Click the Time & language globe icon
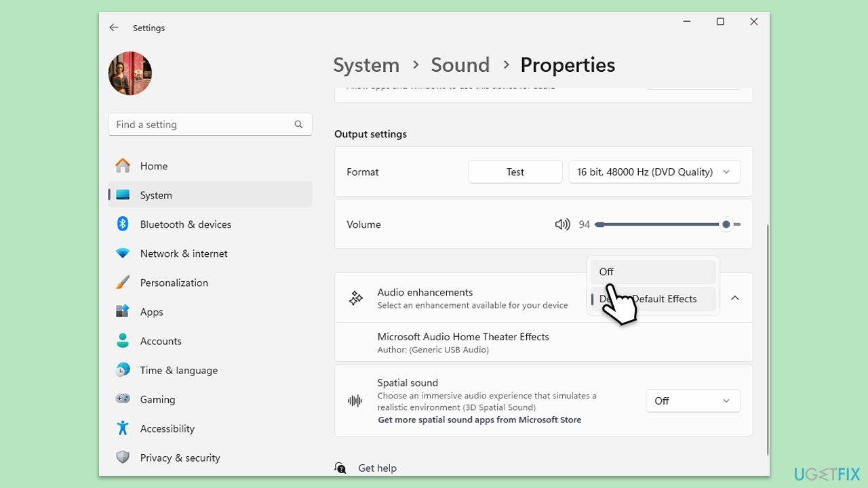Image resolution: width=868 pixels, height=488 pixels. (x=123, y=370)
